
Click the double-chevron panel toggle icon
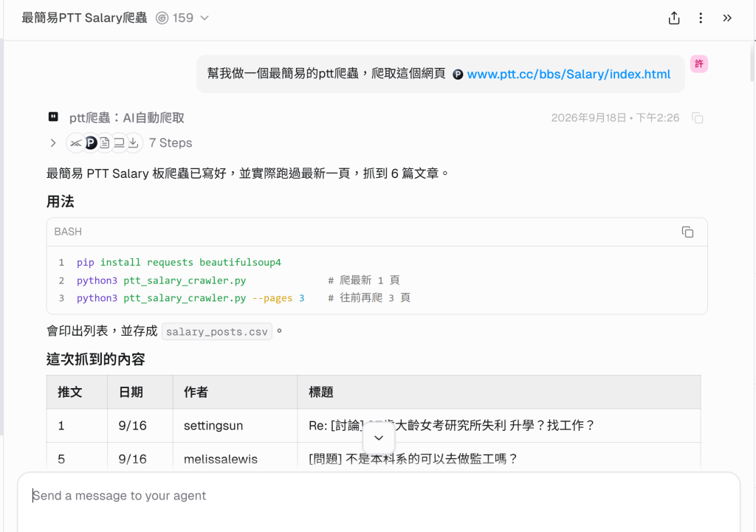727,18
